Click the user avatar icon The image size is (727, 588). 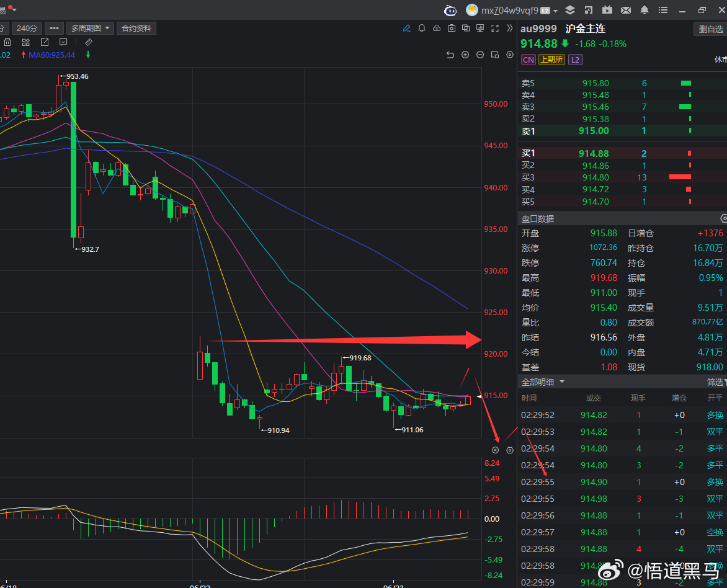tap(472, 10)
